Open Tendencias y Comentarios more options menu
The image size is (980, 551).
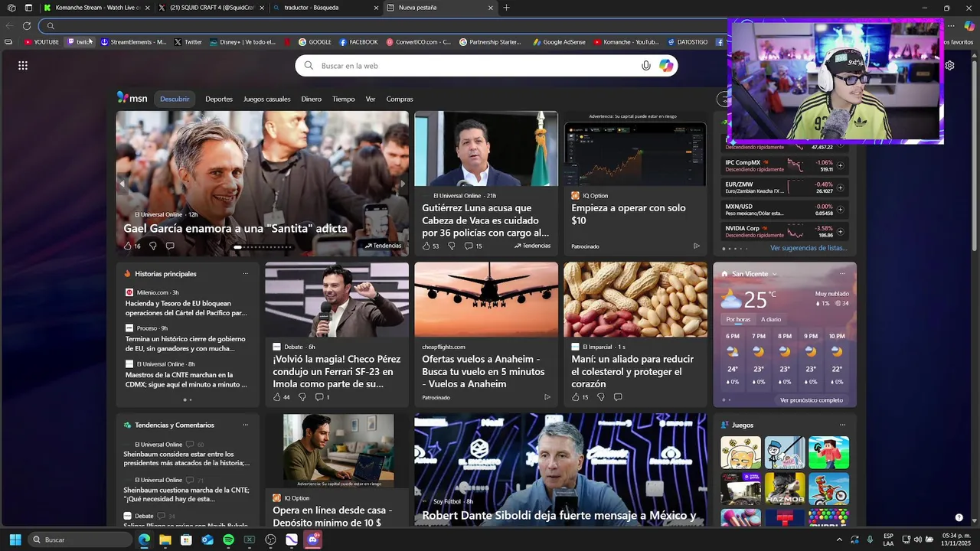click(245, 425)
